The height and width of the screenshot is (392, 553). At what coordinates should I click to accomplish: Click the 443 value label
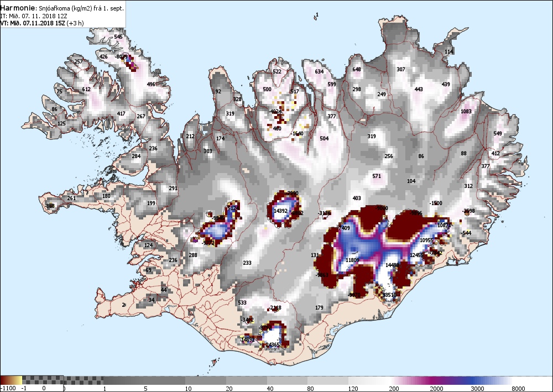419,89
